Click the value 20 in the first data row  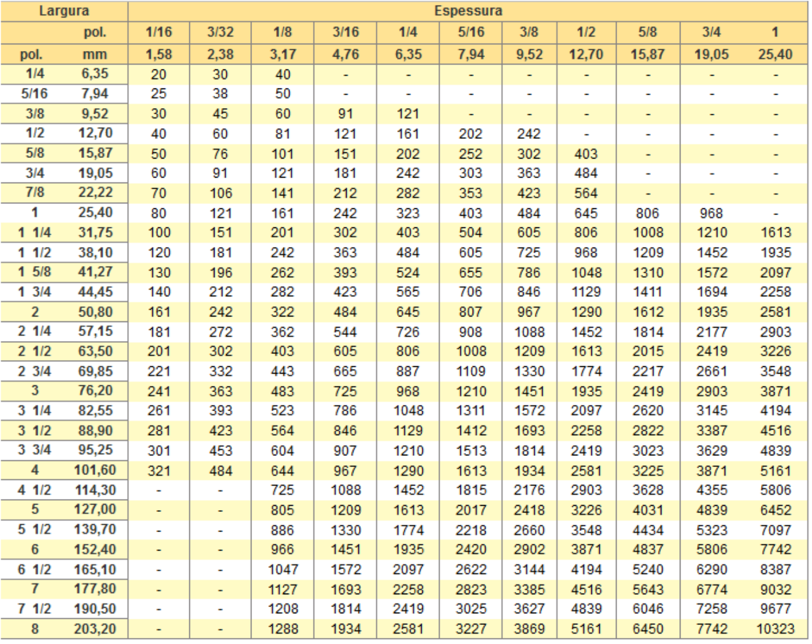[x=159, y=74]
